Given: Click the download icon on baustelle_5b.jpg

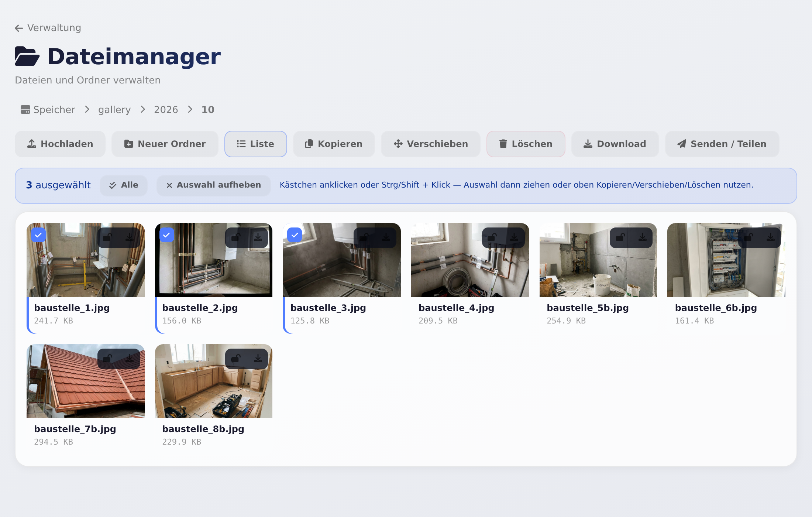Looking at the screenshot, I should [x=643, y=237].
